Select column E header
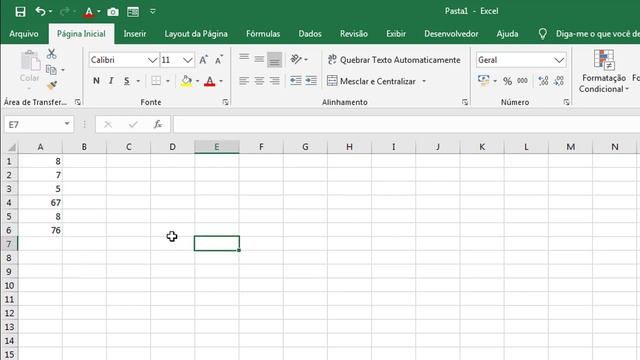The image size is (640, 360). coord(217,147)
